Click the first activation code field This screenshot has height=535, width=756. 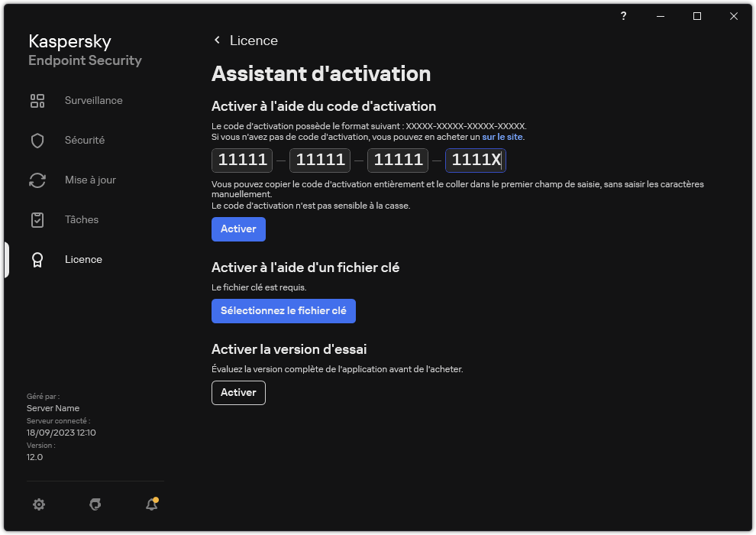241,160
